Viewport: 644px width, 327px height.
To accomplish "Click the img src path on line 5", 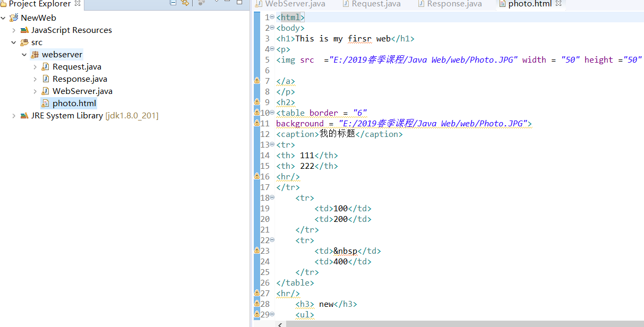I will pos(423,59).
